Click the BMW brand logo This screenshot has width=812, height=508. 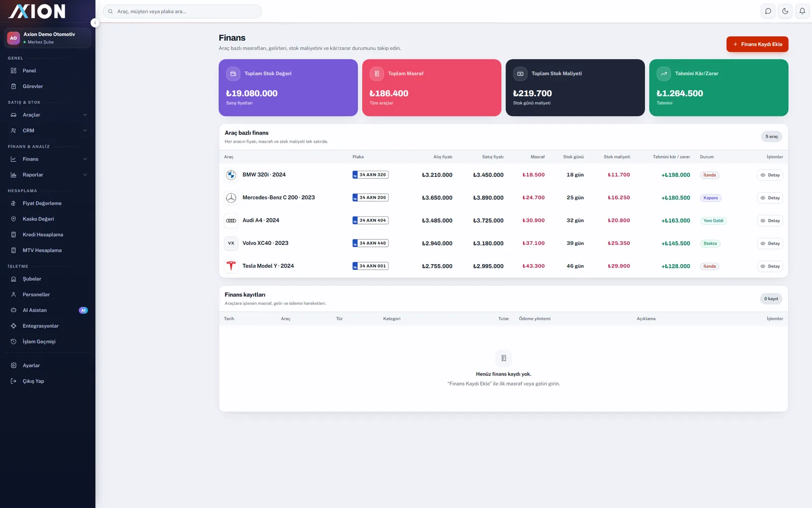coord(231,175)
